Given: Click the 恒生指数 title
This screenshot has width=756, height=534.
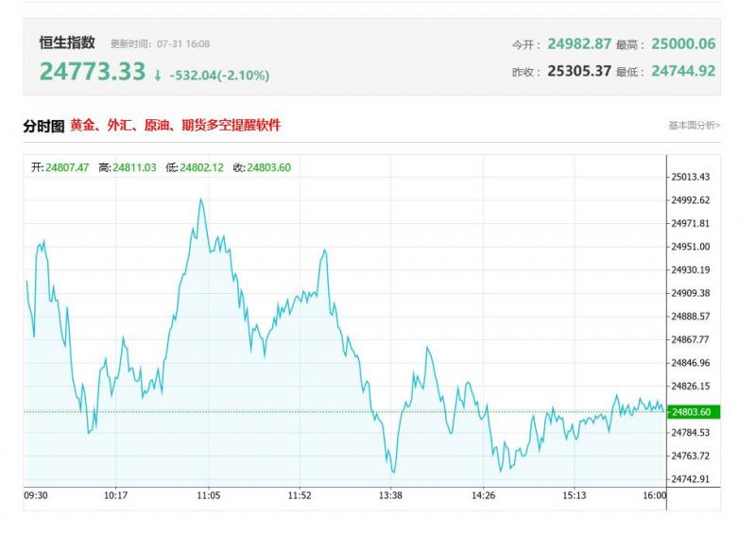Looking at the screenshot, I should (x=67, y=43).
